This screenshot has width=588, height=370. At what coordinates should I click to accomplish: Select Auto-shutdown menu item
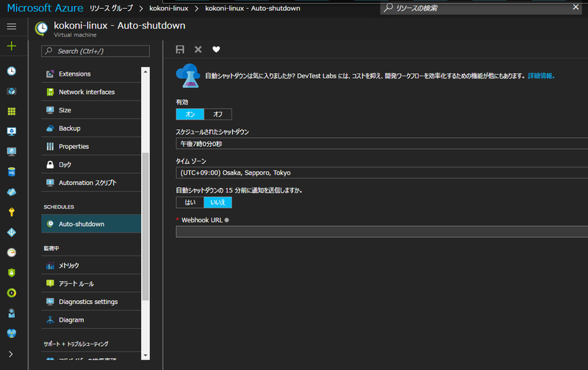pyautogui.click(x=91, y=224)
